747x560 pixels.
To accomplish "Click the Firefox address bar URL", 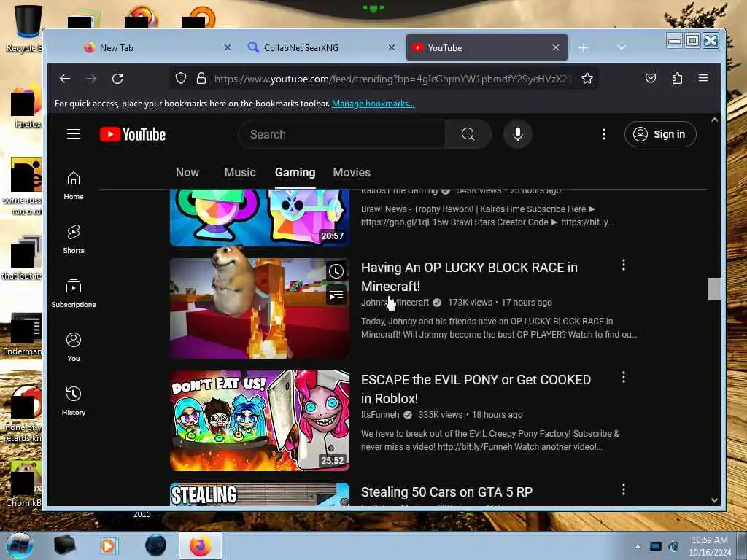I will (392, 79).
